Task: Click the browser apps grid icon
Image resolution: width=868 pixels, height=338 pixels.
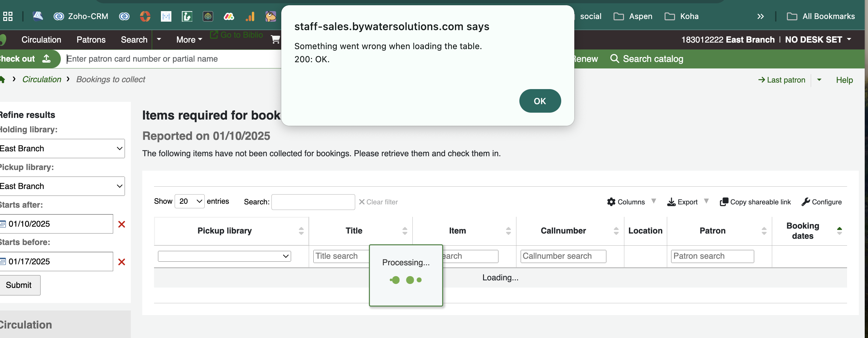Action: click(x=8, y=16)
